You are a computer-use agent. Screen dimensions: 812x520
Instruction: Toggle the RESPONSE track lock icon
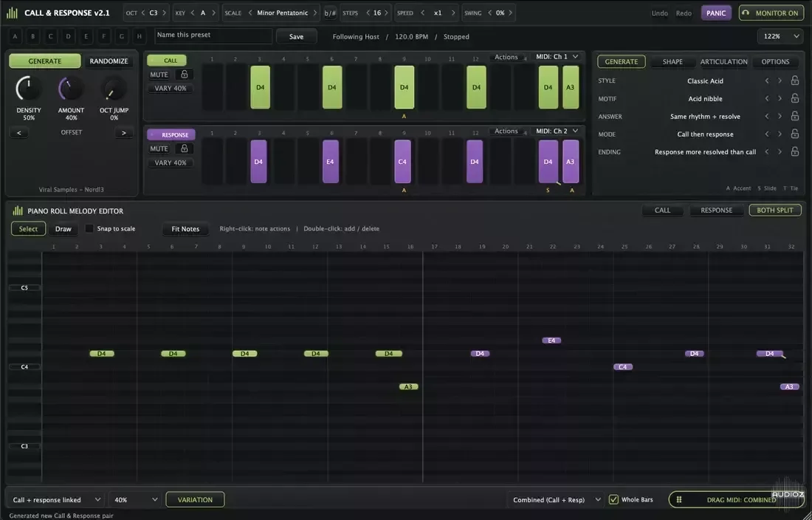[184, 148]
